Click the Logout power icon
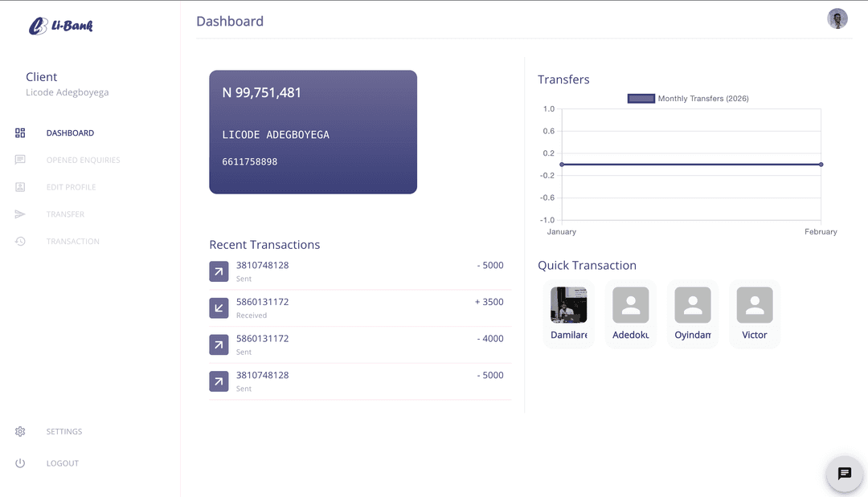868x497 pixels. pyautogui.click(x=20, y=462)
